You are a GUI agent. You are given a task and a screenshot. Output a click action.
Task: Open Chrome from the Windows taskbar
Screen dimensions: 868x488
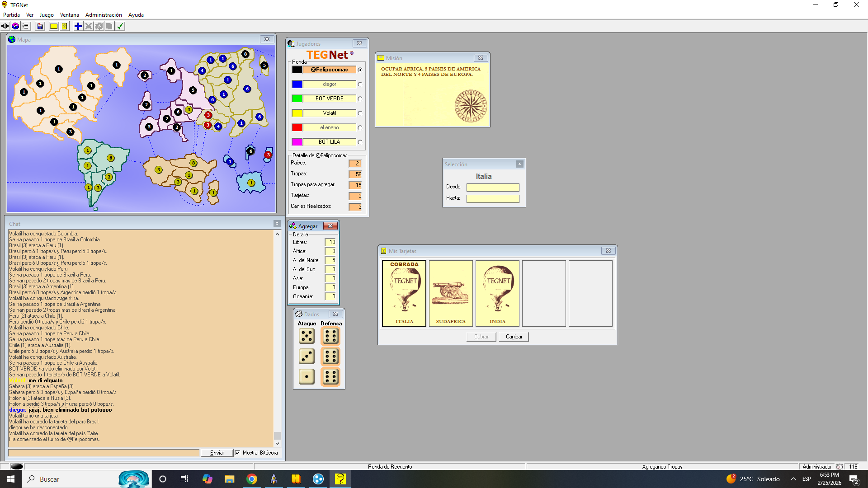(252, 479)
